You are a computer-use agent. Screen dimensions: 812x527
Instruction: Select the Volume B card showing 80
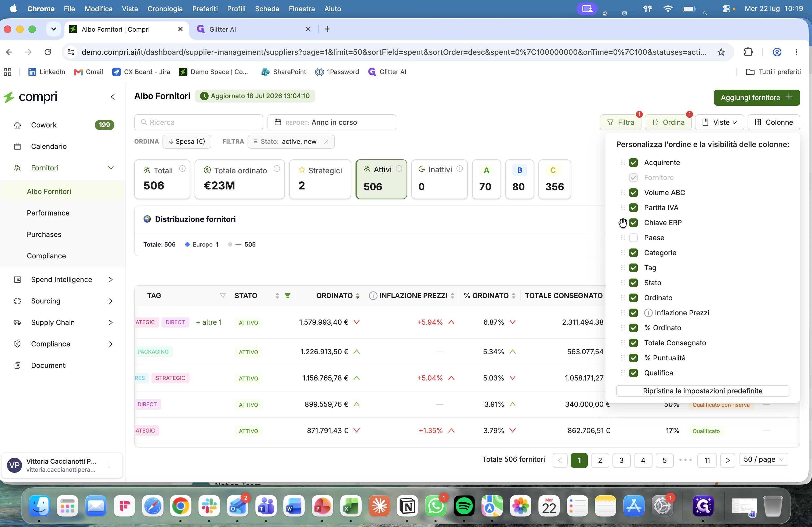(x=519, y=179)
